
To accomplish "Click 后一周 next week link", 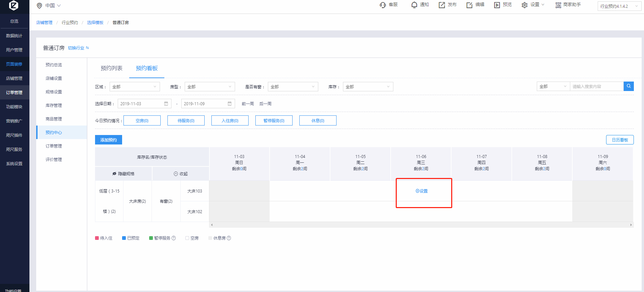I will [x=266, y=104].
